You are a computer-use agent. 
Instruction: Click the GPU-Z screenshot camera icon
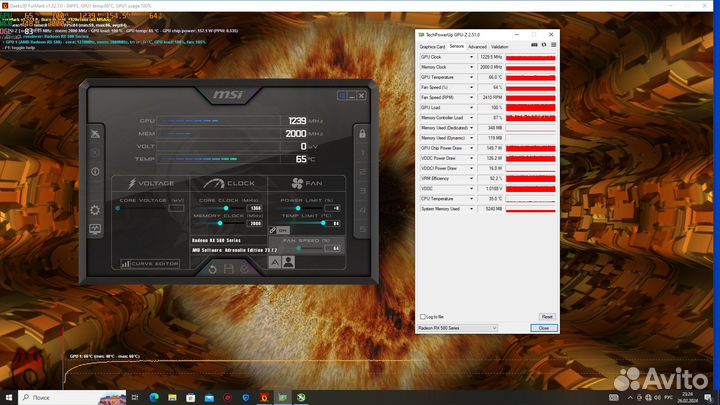(534, 45)
